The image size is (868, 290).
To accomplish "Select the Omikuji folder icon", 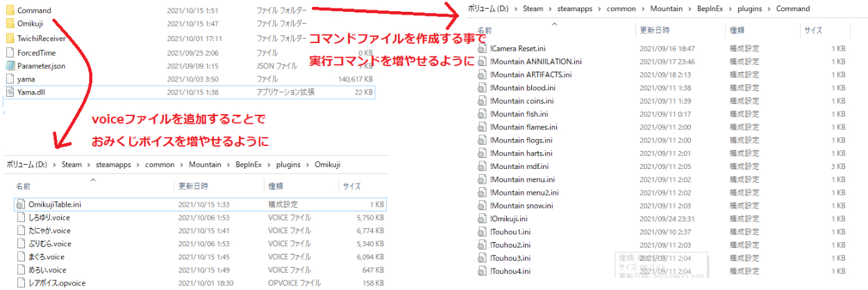I will click(x=9, y=24).
